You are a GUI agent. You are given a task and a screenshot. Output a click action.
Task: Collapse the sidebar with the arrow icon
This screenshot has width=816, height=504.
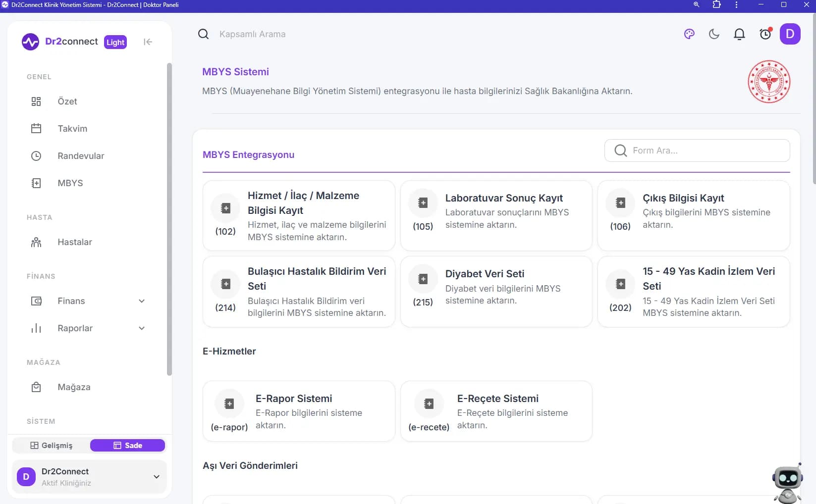click(148, 42)
